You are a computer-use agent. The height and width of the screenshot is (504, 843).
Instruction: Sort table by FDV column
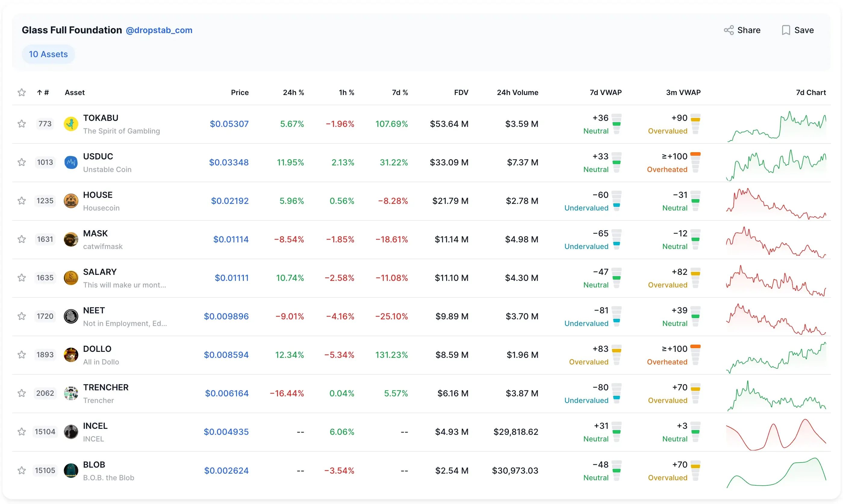461,92
